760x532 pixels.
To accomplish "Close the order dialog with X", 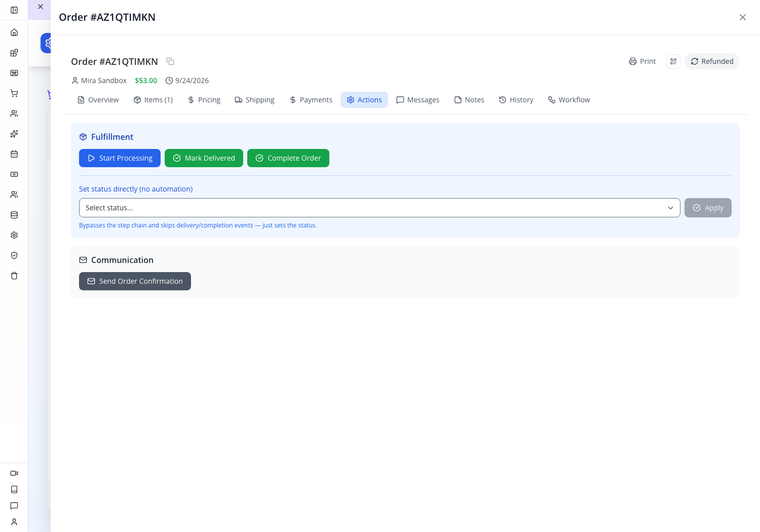I will pos(743,17).
